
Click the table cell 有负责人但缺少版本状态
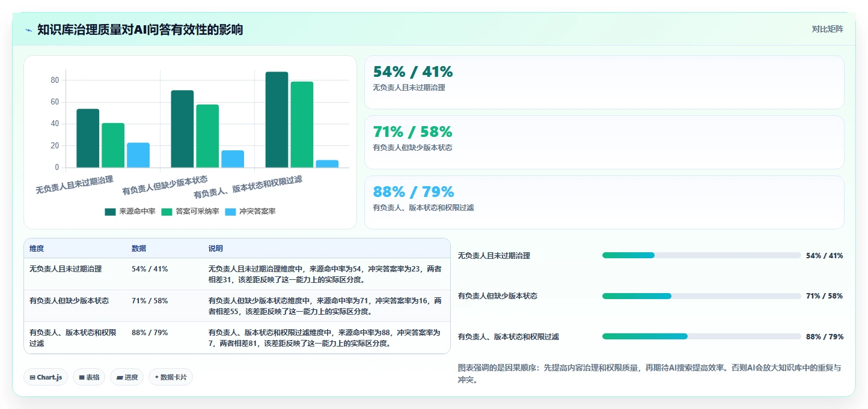pos(69,300)
